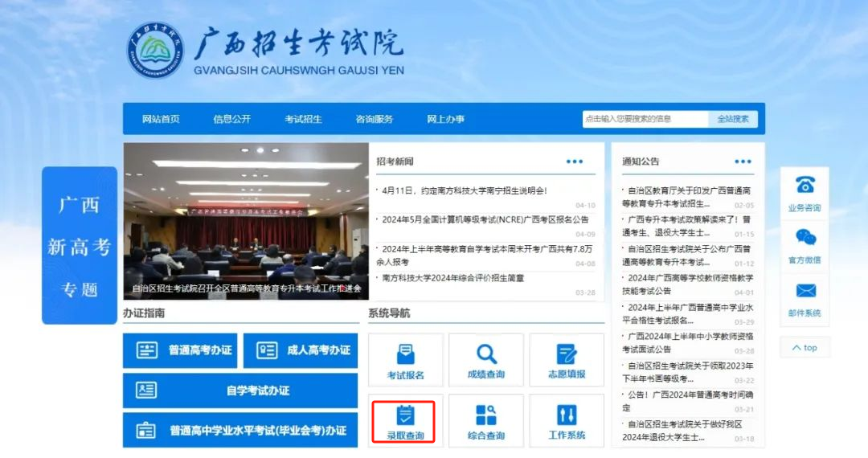The image size is (868, 458).
Task: Open notice 公告！广西2024年普通高考时间确定
Action: coord(687,401)
